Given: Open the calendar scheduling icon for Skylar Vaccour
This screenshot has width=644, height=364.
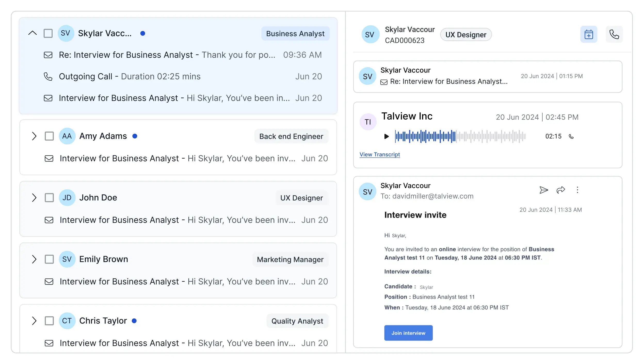Looking at the screenshot, I should pos(589,34).
